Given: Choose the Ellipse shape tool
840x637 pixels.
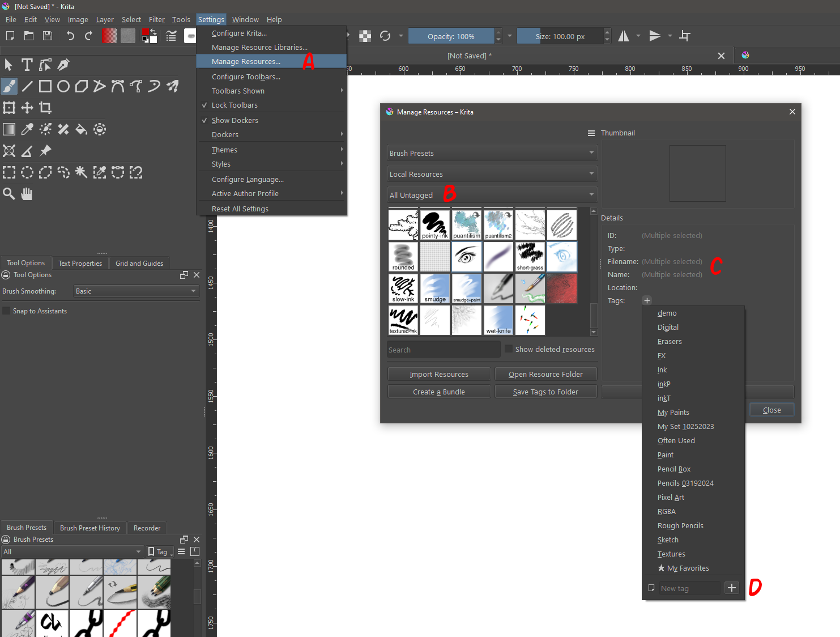Looking at the screenshot, I should pyautogui.click(x=63, y=86).
